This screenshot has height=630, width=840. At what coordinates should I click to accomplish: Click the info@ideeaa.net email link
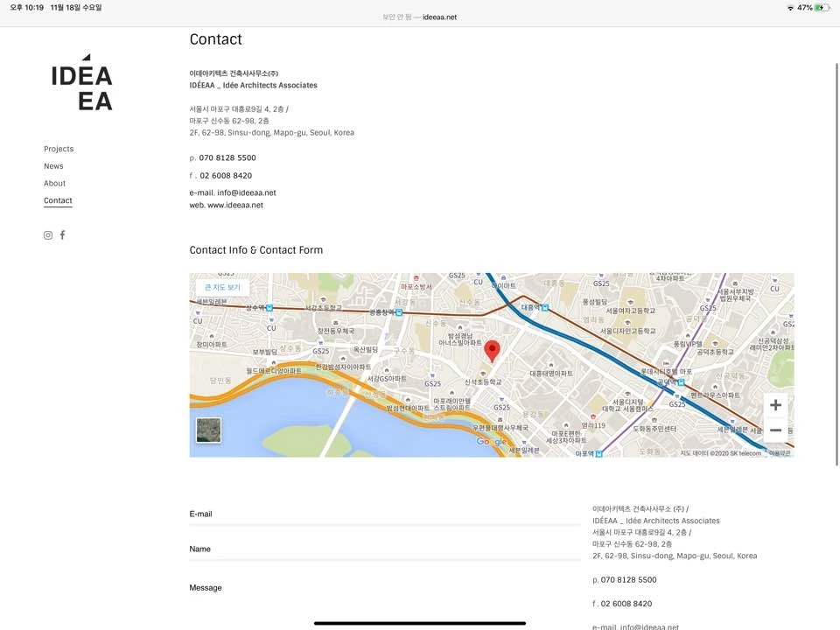tap(247, 192)
